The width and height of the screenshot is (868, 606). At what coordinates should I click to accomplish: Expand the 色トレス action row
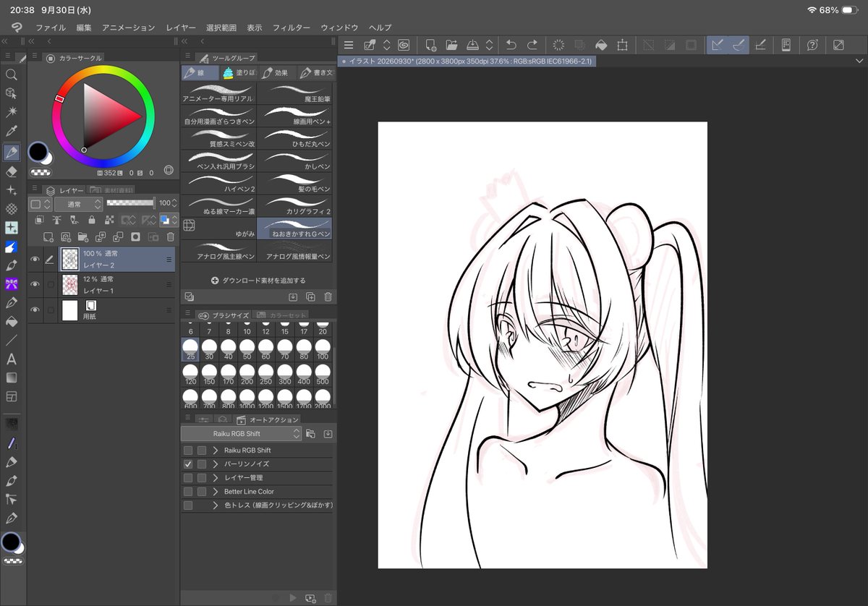pos(216,505)
